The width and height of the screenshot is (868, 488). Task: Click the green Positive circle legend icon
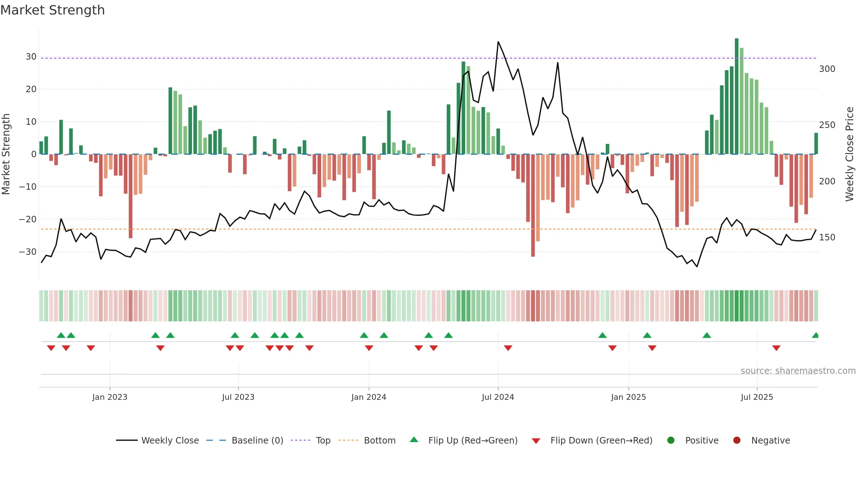click(671, 440)
